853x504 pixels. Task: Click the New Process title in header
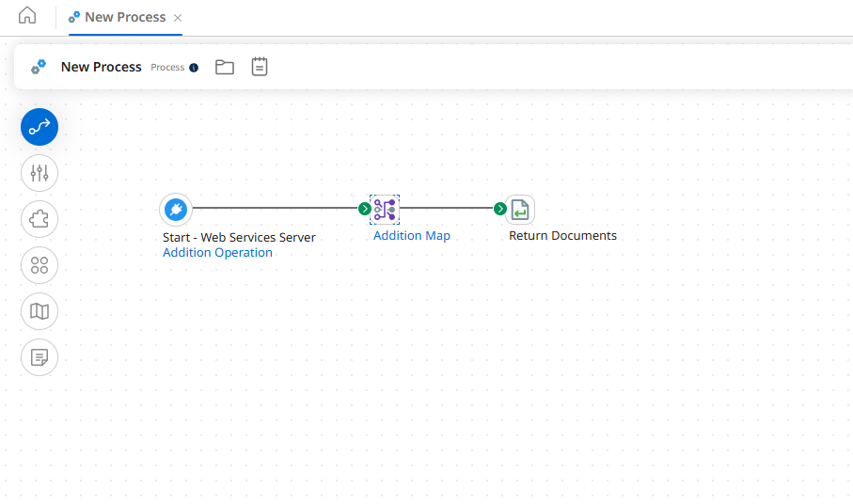pos(101,67)
